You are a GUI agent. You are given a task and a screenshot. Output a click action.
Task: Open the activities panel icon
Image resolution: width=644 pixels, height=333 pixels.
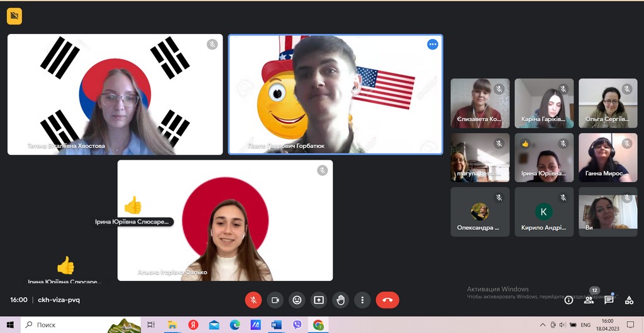[x=629, y=300]
